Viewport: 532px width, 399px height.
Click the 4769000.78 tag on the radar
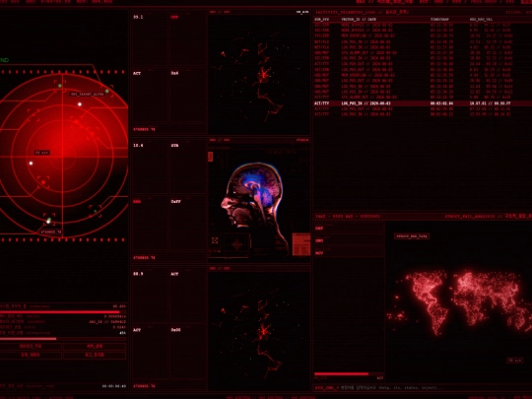point(51,233)
